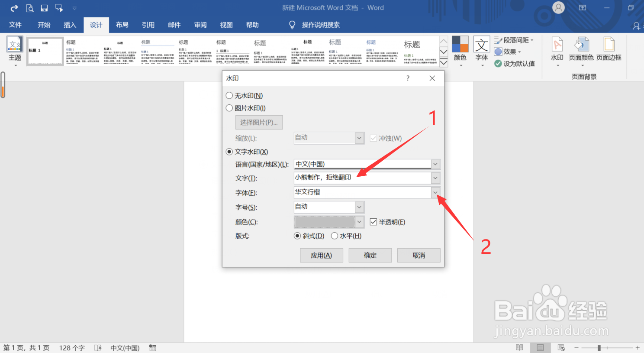This screenshot has height=353, width=644.
Task: Click Set as Default (设为默认值)
Action: point(515,64)
